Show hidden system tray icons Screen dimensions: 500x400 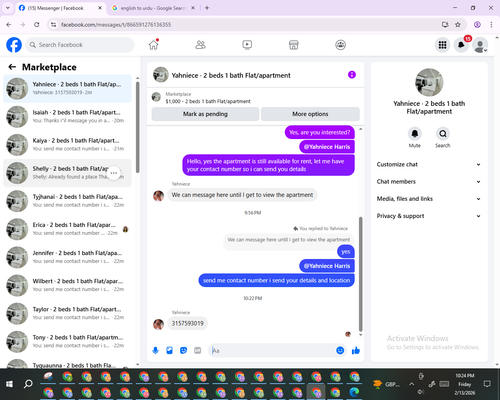[x=412, y=384]
